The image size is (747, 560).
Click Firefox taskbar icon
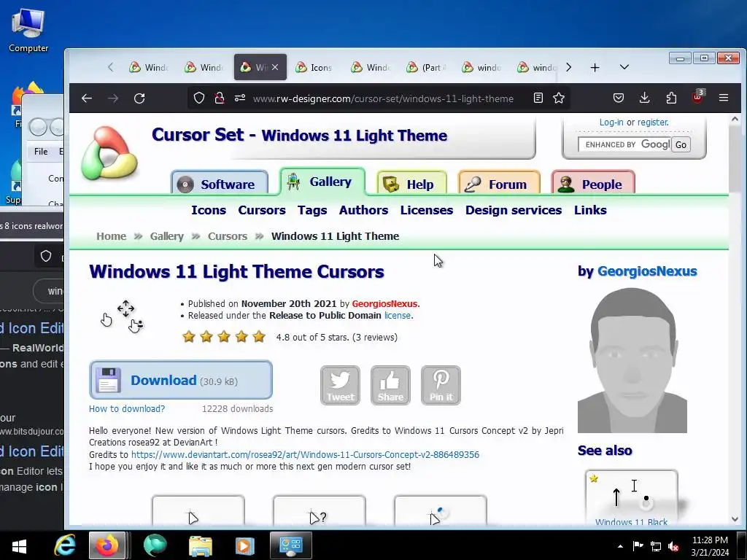[x=107, y=545]
